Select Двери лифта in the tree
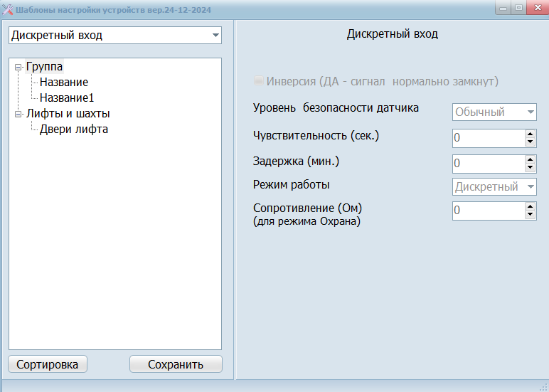This screenshot has width=549, height=392. point(74,129)
